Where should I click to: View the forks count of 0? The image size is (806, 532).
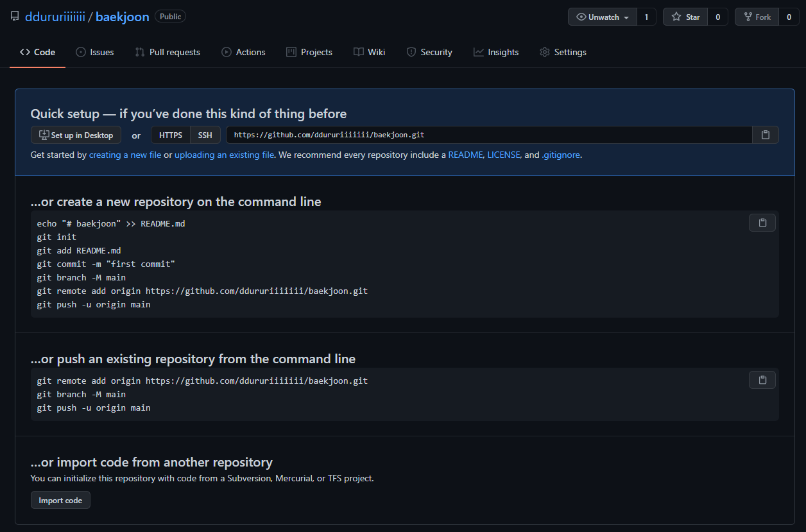pyautogui.click(x=789, y=17)
